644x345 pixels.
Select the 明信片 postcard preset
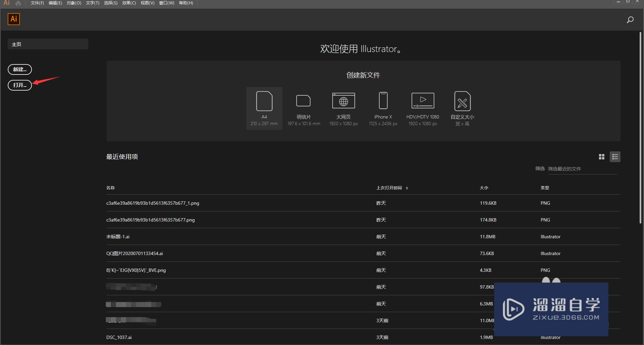tap(304, 108)
